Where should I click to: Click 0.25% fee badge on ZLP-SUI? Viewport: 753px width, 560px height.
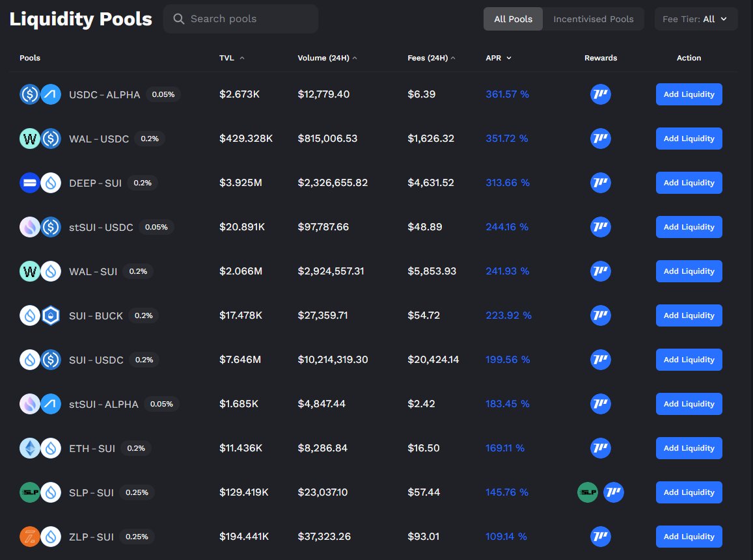click(137, 537)
